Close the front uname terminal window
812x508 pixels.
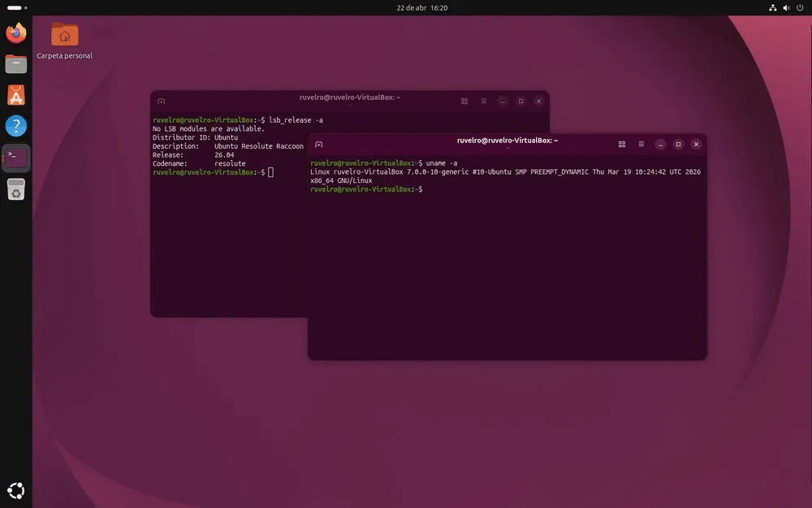click(x=697, y=144)
